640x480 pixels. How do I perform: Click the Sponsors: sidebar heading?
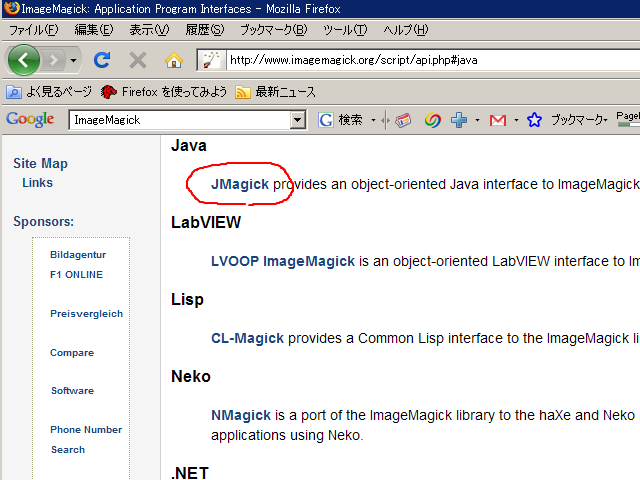[44, 221]
